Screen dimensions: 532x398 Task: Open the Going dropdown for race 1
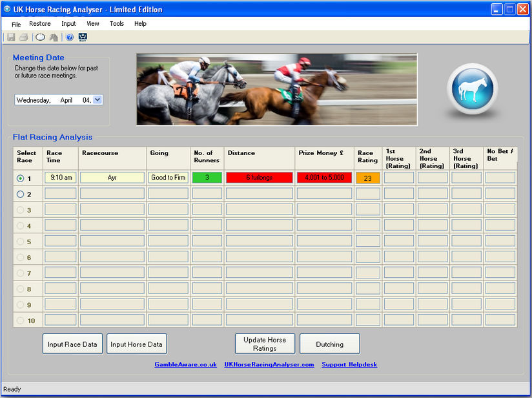click(168, 178)
